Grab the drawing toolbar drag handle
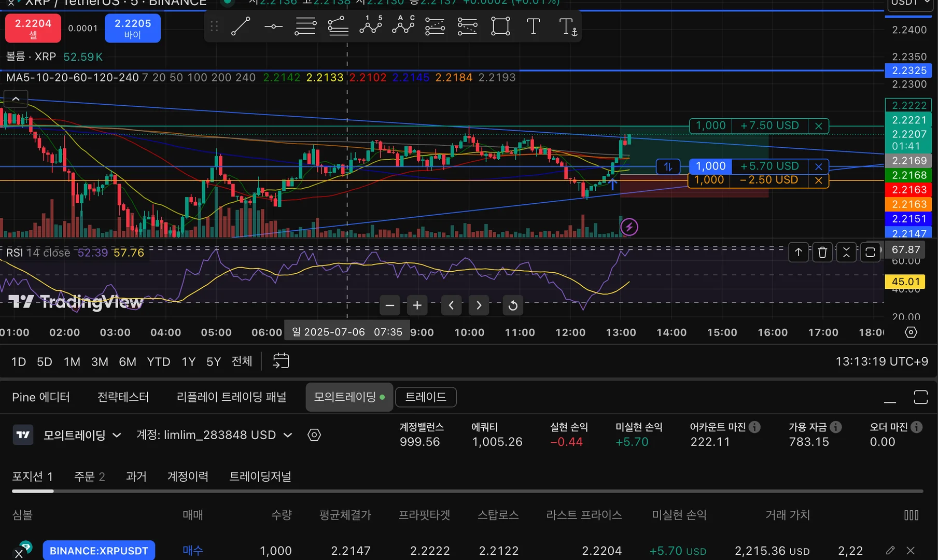This screenshot has height=560, width=938. click(214, 26)
